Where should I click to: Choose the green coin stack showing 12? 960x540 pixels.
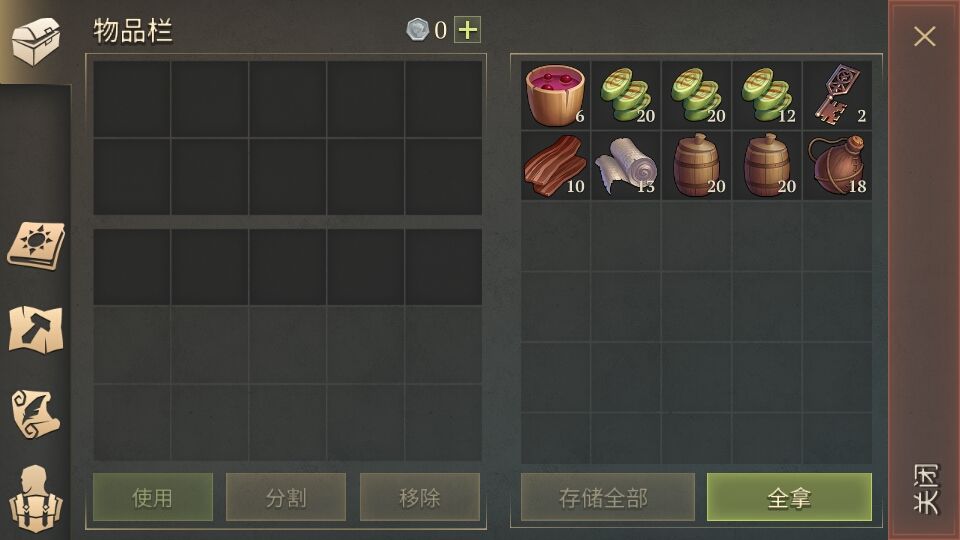click(767, 95)
